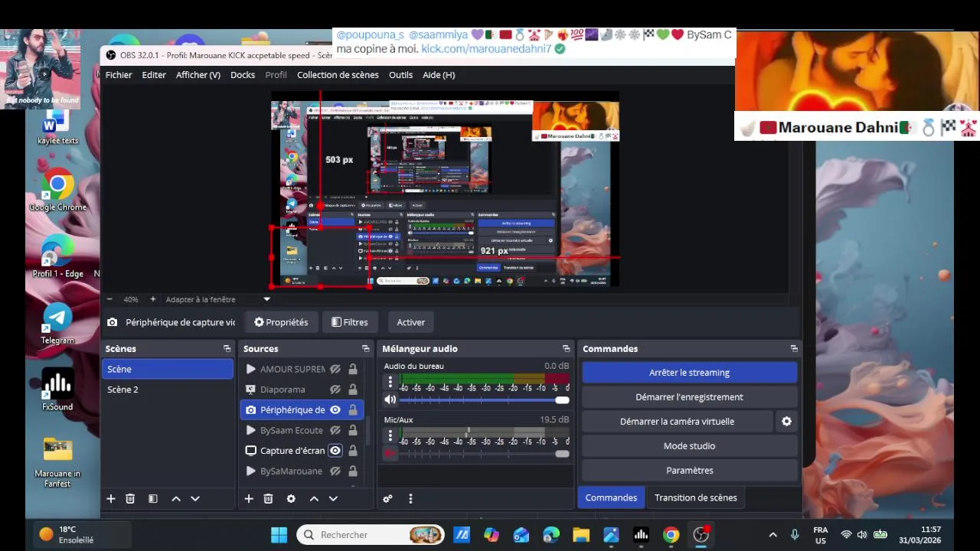Open Propriétés of selected source

281,322
